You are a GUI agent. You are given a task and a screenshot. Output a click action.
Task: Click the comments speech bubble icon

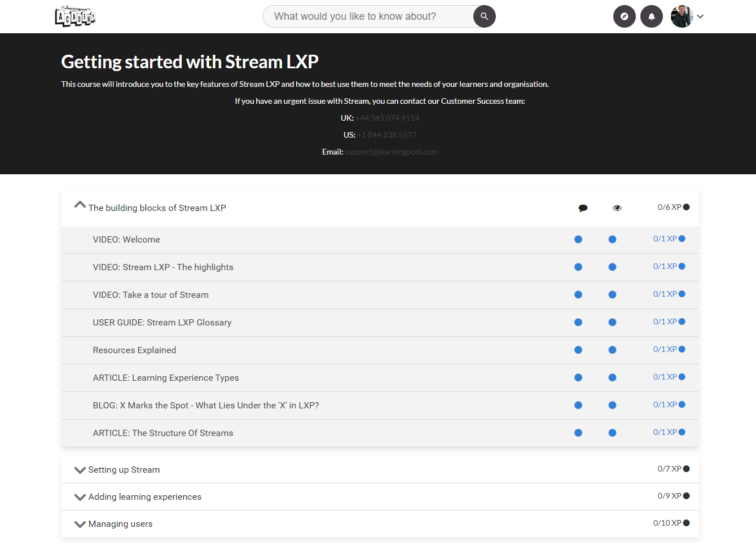(x=583, y=208)
